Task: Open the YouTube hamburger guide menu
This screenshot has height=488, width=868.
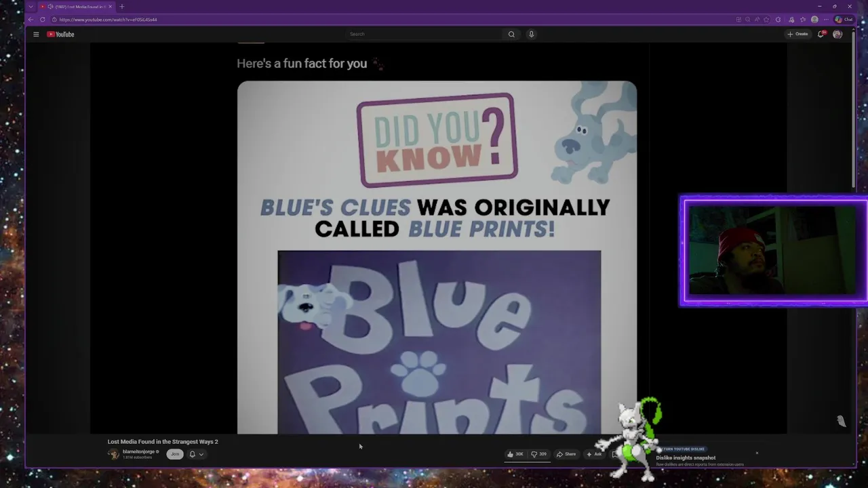Action: (x=36, y=34)
